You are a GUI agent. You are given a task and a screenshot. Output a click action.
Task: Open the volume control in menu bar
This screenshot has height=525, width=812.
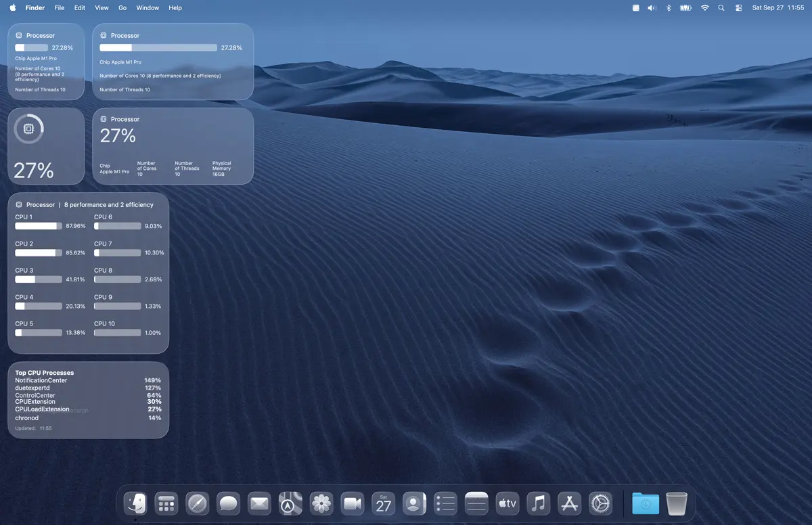[652, 8]
